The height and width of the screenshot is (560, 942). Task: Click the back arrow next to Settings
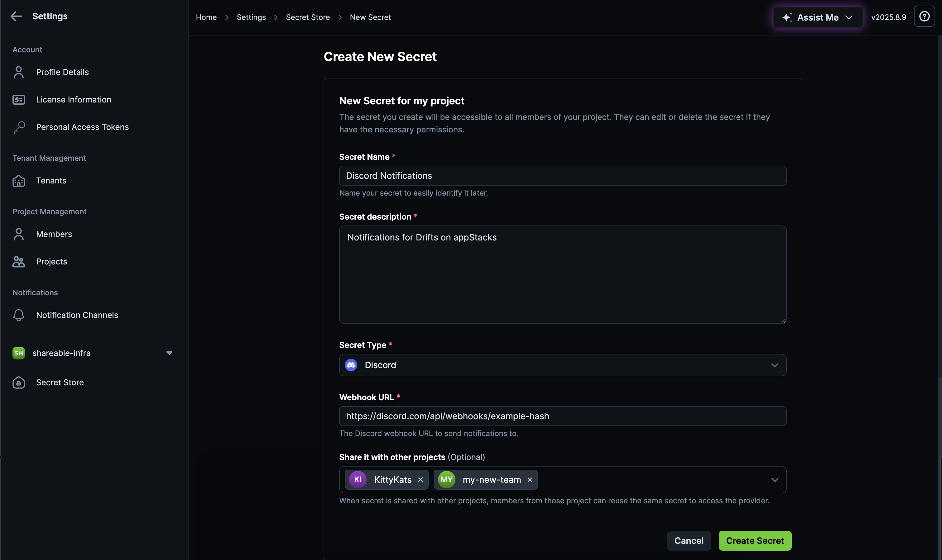16,16
